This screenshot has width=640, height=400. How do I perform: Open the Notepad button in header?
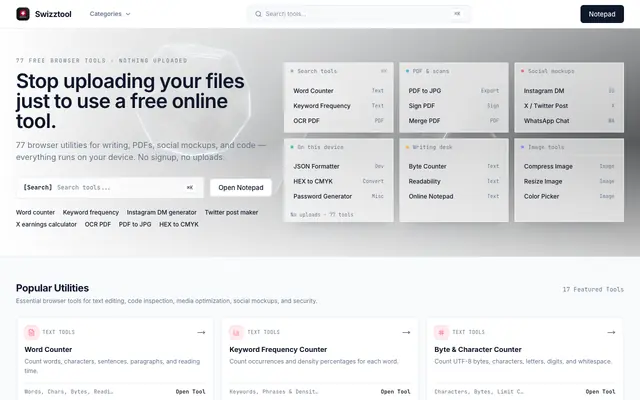point(602,14)
